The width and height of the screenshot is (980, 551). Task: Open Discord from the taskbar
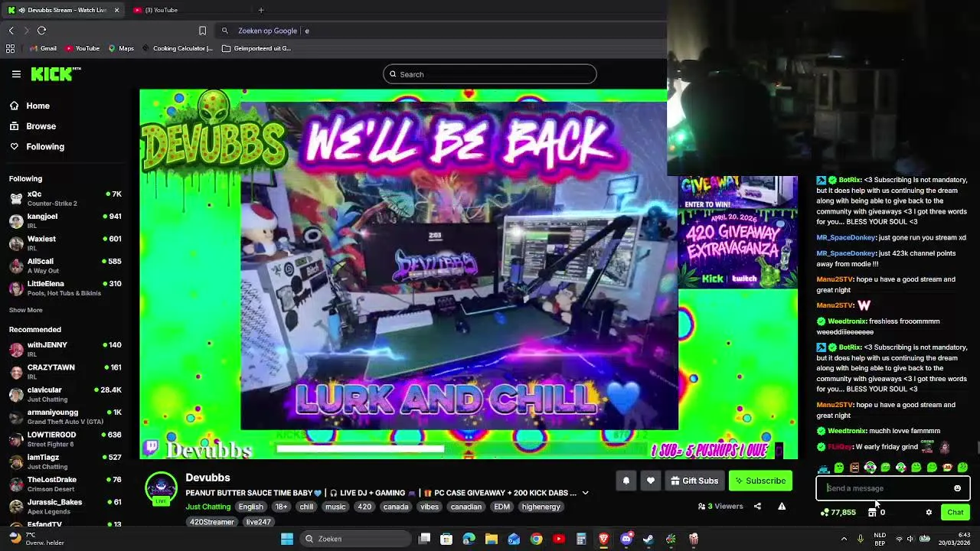[626, 539]
